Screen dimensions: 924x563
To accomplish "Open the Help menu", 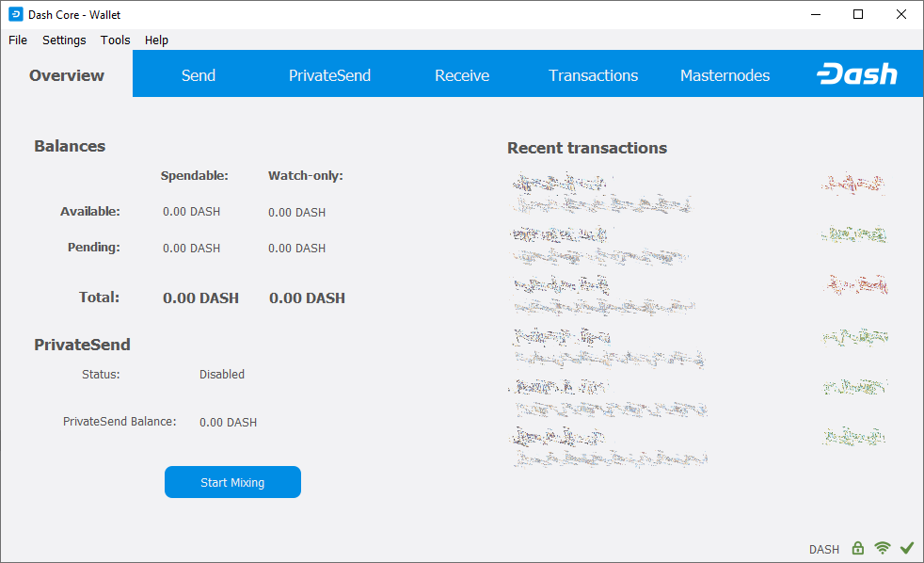I will [157, 40].
